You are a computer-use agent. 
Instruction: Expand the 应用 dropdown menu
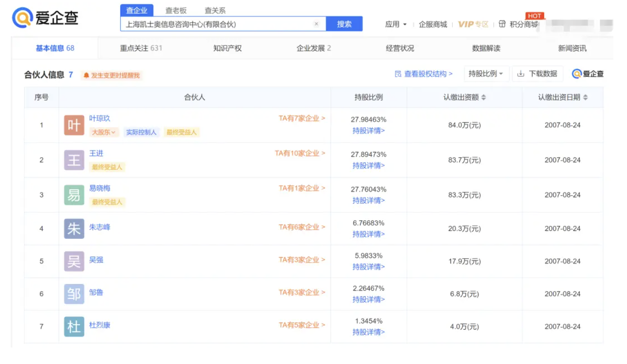coord(396,24)
